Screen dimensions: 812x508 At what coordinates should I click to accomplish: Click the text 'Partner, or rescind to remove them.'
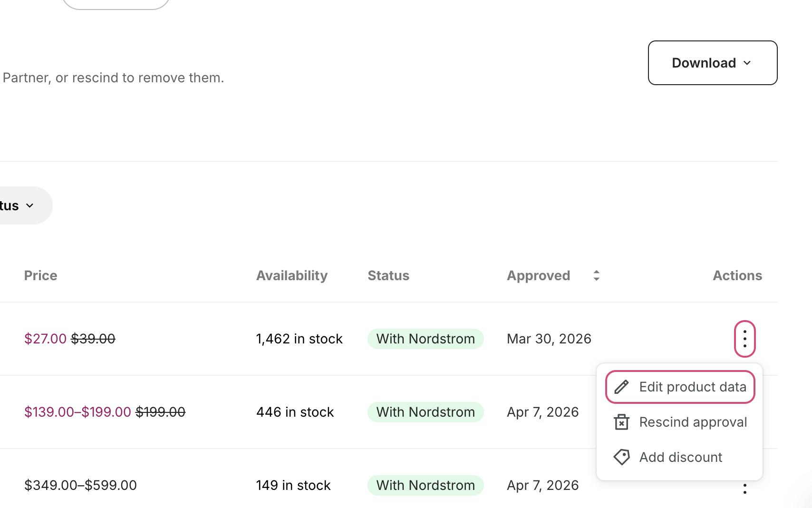click(113, 78)
